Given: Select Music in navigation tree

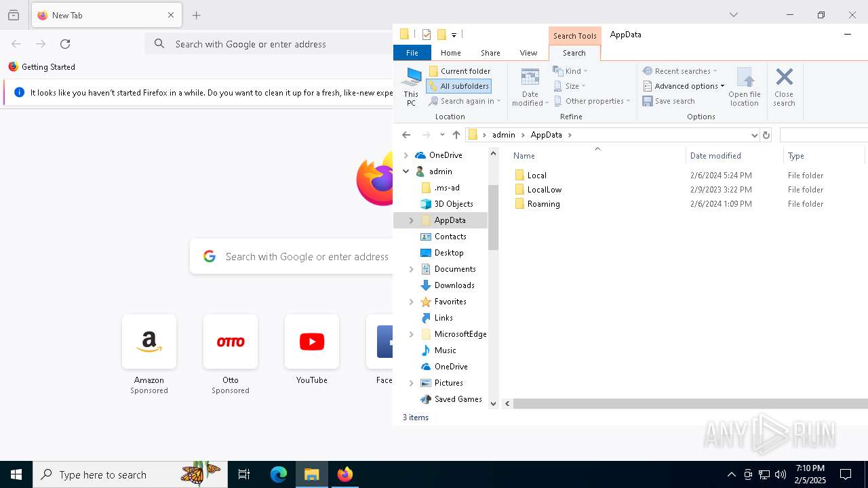Looking at the screenshot, I should pyautogui.click(x=444, y=350).
